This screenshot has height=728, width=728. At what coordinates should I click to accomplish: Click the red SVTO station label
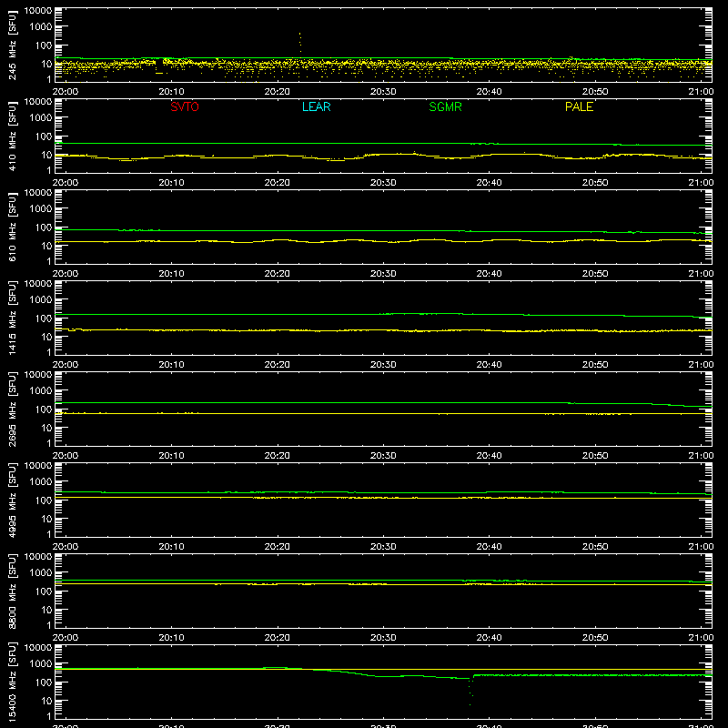[x=185, y=106]
